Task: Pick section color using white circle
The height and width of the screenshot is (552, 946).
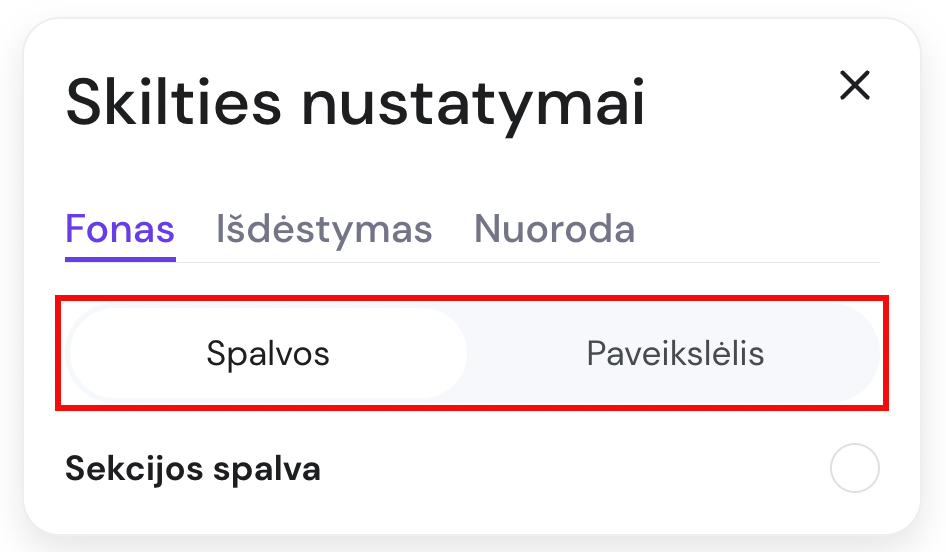Action: (855, 468)
